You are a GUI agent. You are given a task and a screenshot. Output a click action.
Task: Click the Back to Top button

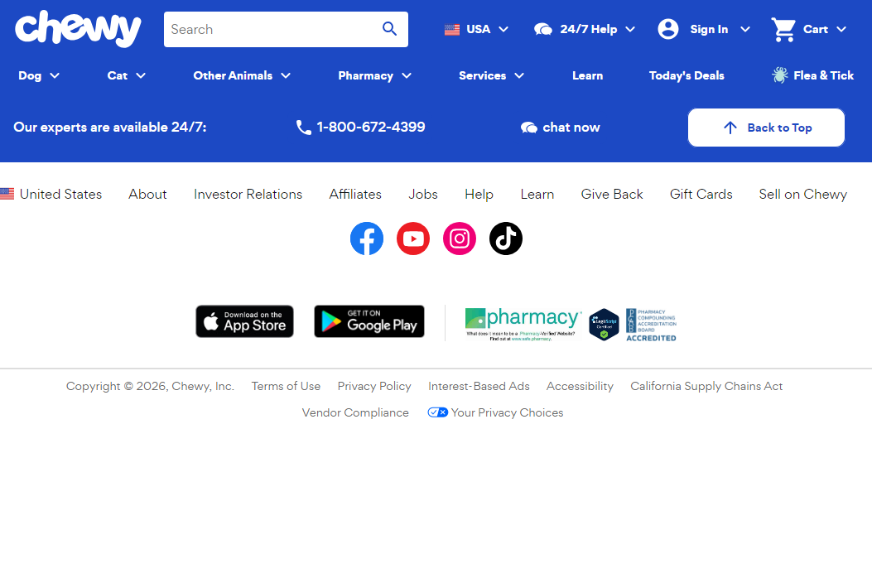(x=766, y=128)
